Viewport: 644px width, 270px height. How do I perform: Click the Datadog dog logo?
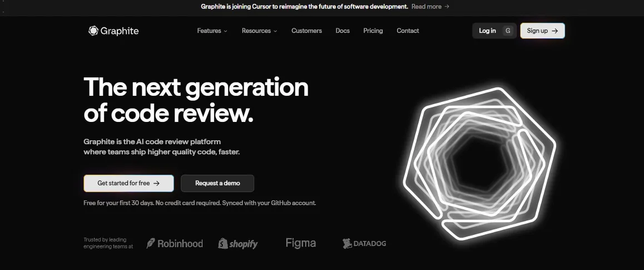point(348,243)
